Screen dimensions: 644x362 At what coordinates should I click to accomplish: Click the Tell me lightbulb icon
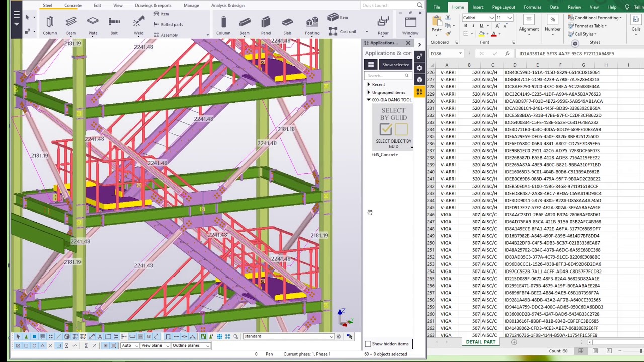[627, 7]
